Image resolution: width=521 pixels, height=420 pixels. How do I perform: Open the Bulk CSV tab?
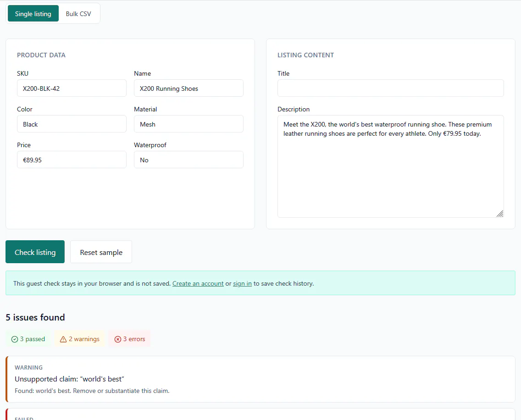tap(78, 14)
